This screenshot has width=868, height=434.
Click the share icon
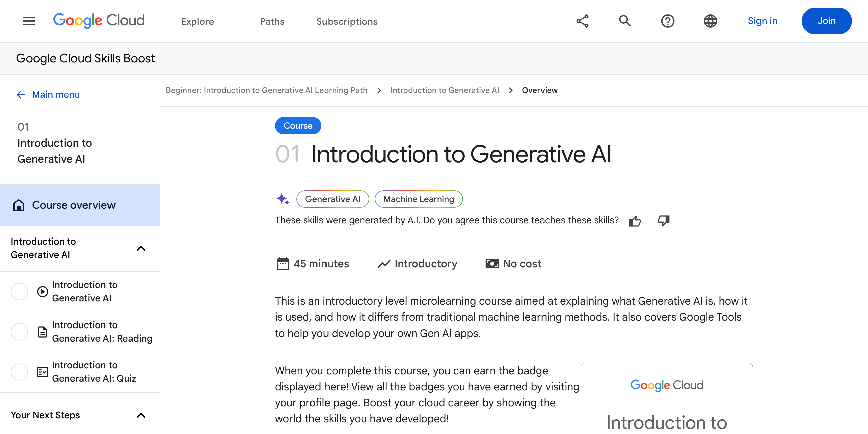click(x=583, y=21)
